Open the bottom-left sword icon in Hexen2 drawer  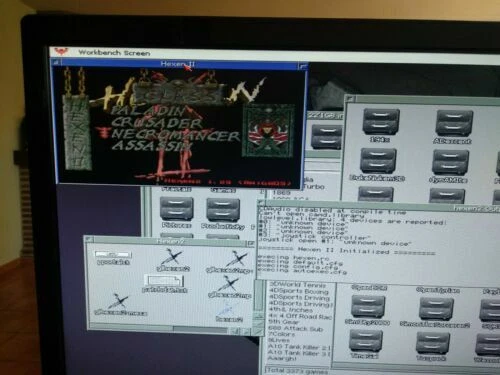[x=120, y=304]
